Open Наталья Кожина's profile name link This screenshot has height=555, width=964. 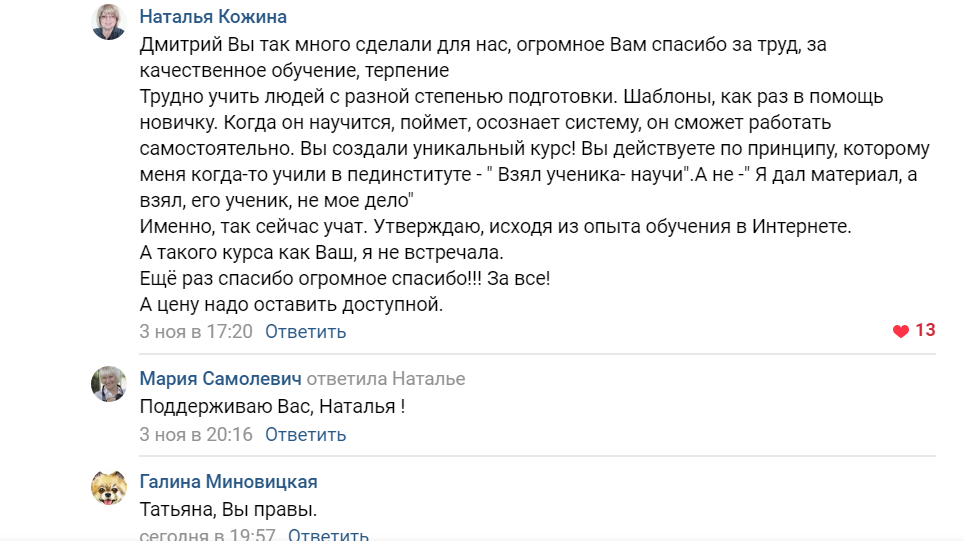(213, 17)
